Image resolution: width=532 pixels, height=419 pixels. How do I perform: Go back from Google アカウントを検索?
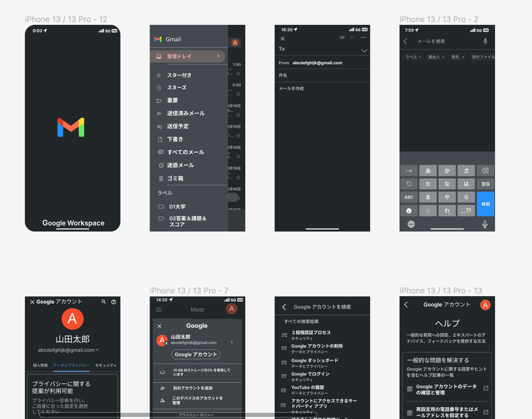click(284, 307)
